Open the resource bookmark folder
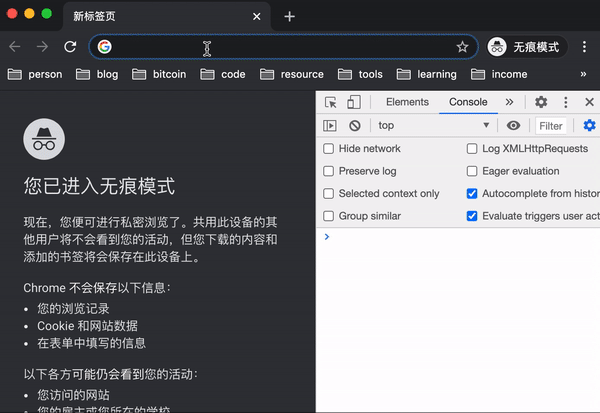Image resolution: width=600 pixels, height=413 pixels. click(292, 74)
